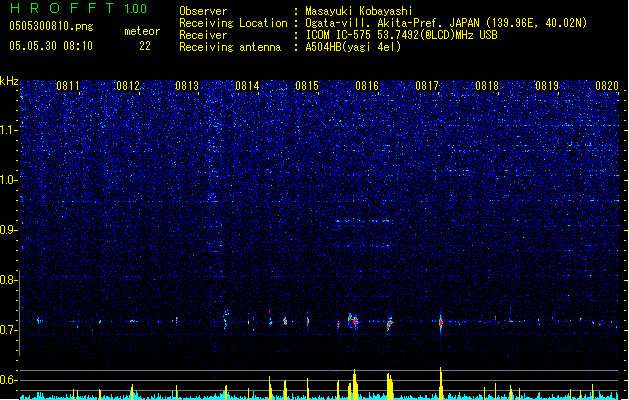The image size is (629, 400).
Task: Click the ICOM IC-575 53.7492 MHz USB text
Action: (x=401, y=35)
